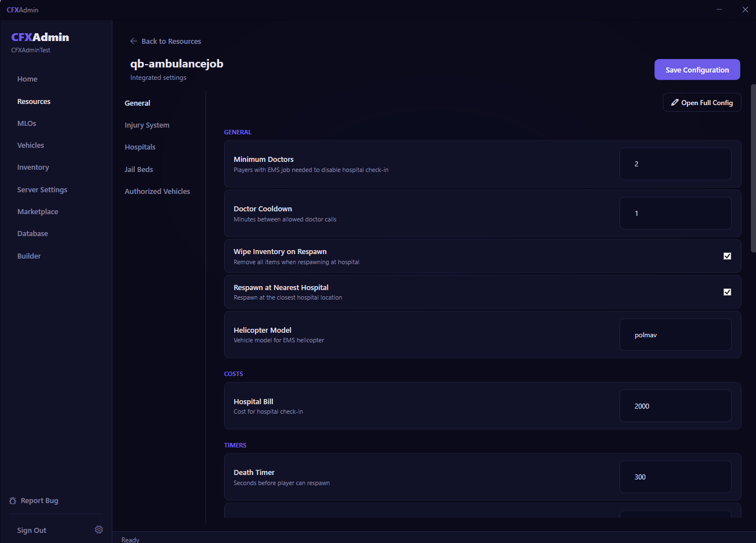
Task: Open MLOs in the sidebar
Action: pos(26,124)
